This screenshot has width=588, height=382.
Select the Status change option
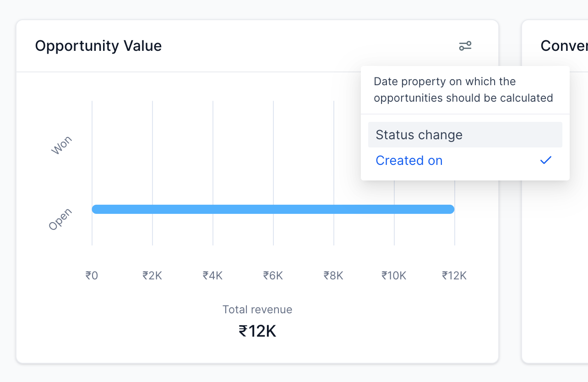(419, 135)
